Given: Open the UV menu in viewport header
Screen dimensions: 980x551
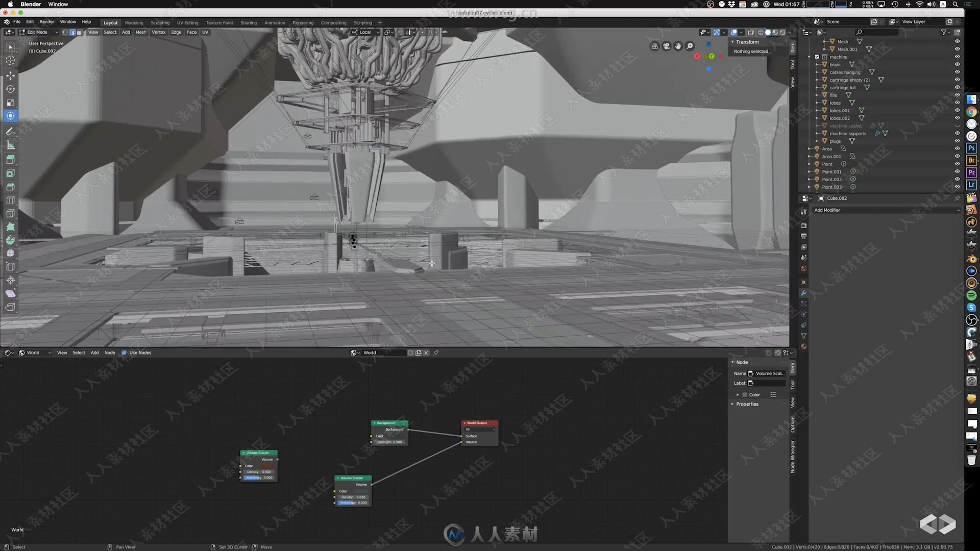Looking at the screenshot, I should click(205, 32).
